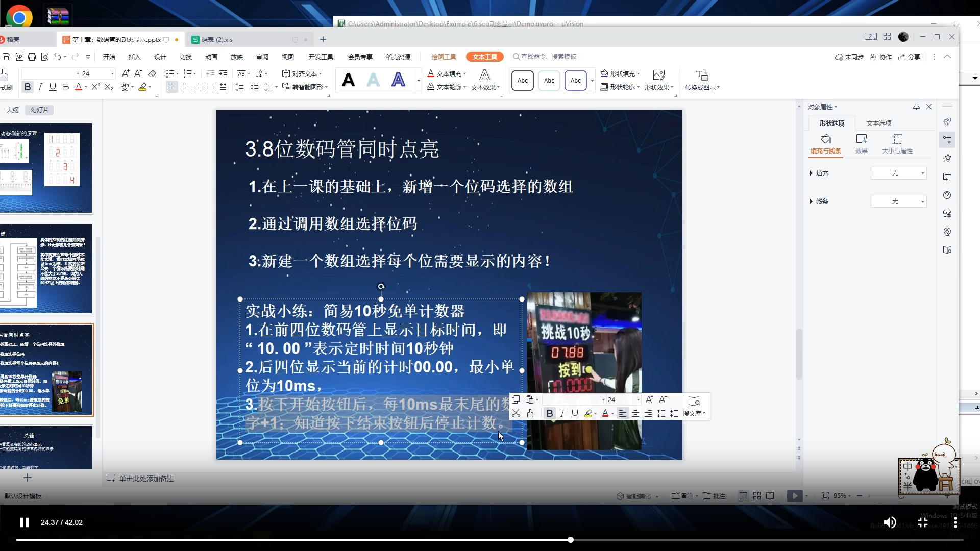Switch to the 文本选项 tab
This screenshot has width=980, height=551.
point(879,123)
